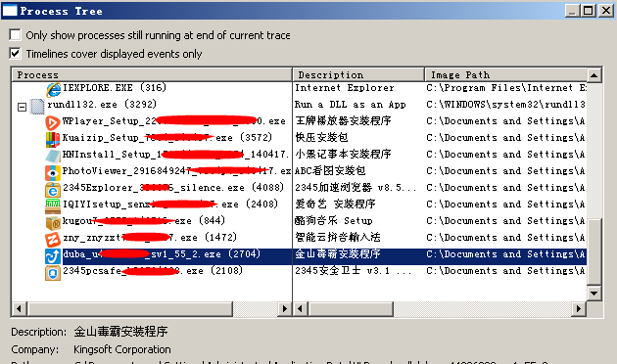Click the '爱奇艺 安装程序' description cell

pyautogui.click(x=335, y=204)
